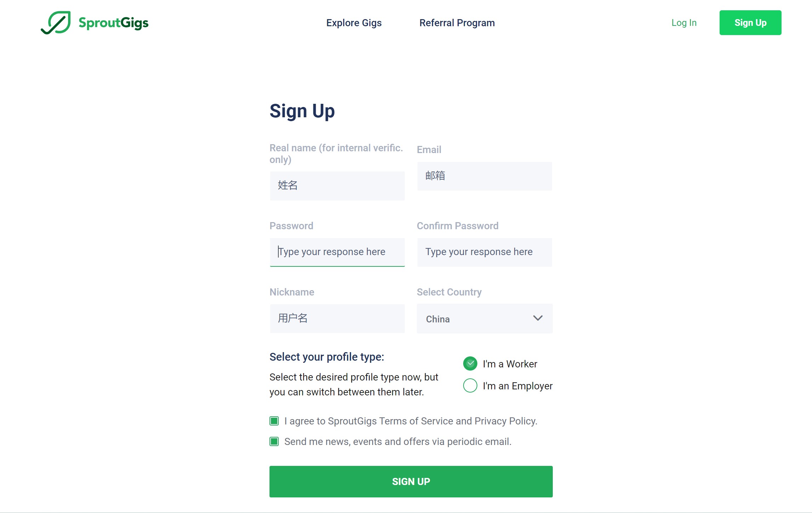Click into the Password field
Image resolution: width=812 pixels, height=513 pixels.
coord(337,252)
